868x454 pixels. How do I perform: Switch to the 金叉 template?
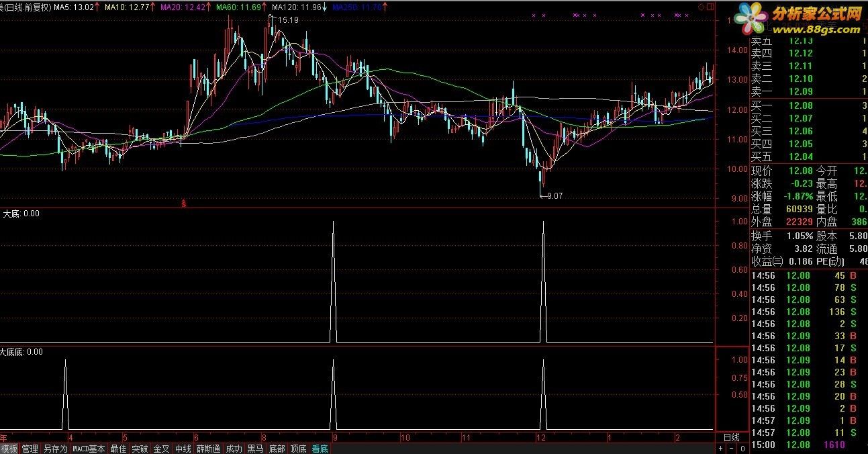point(161,449)
